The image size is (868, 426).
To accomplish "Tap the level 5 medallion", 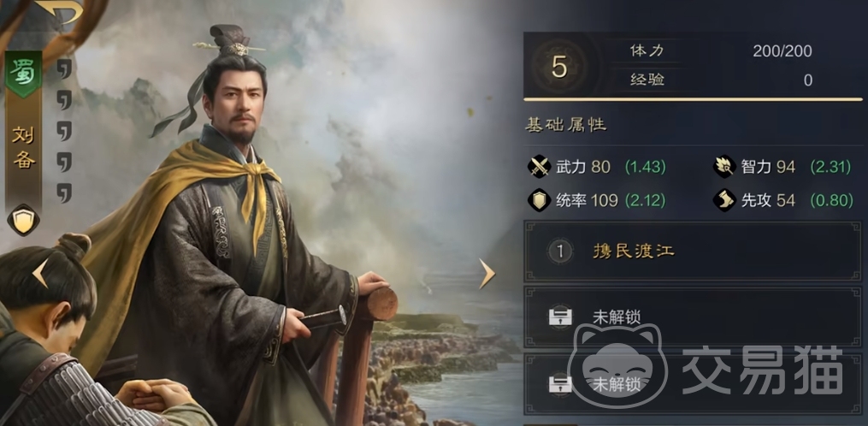I will [x=559, y=67].
